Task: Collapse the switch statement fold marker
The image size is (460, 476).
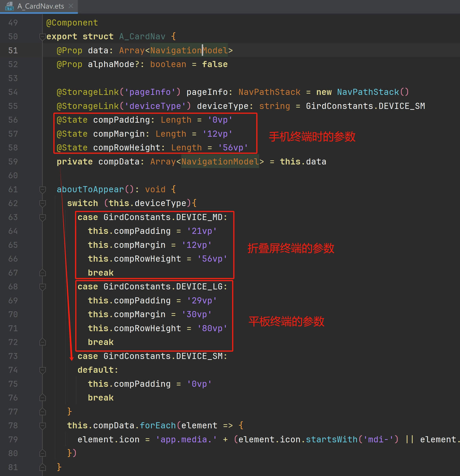Action: tap(43, 204)
